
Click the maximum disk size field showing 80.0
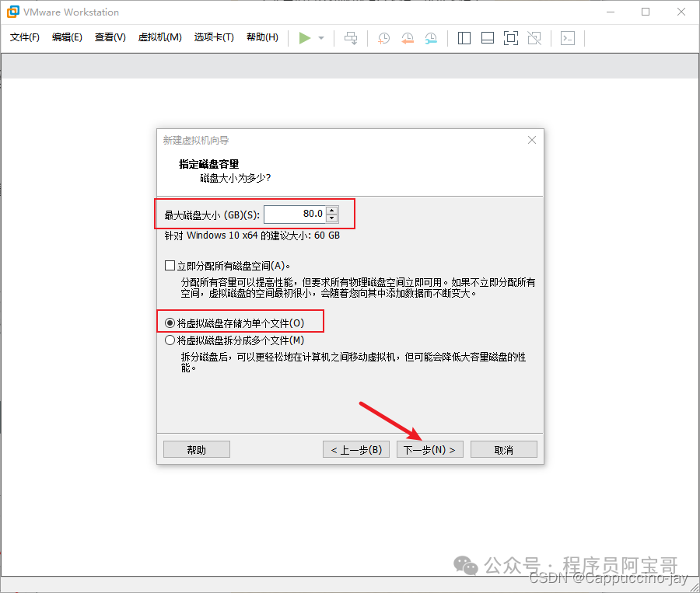coord(295,215)
